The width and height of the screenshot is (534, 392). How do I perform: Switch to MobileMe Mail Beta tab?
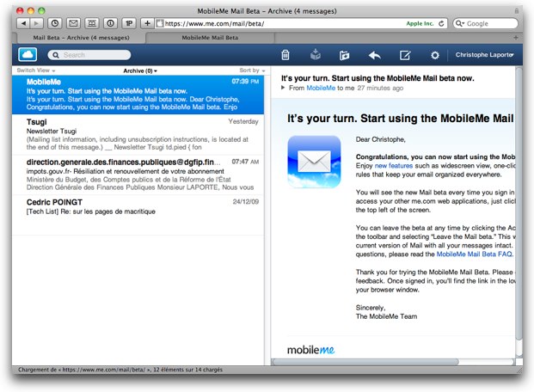pos(210,38)
